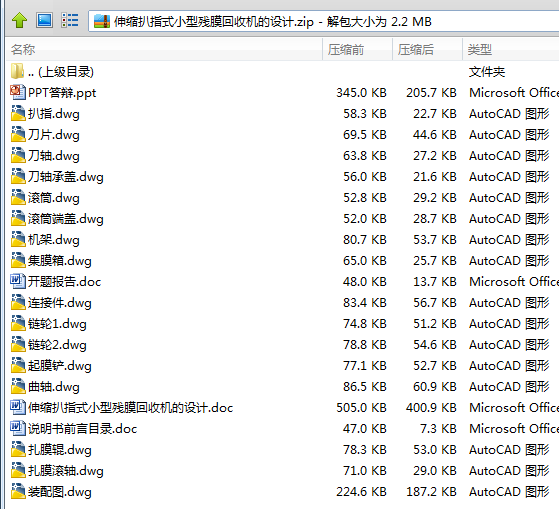Select the file name 装配图.dwg
This screenshot has width=559, height=509.
[60, 492]
